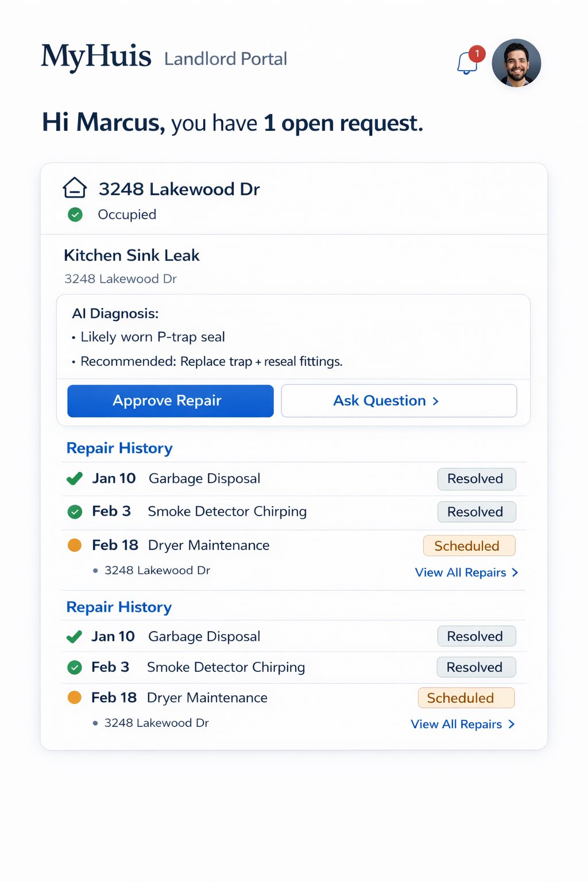Click the profile avatar photo
The width and height of the screenshot is (588, 882).
pos(516,64)
